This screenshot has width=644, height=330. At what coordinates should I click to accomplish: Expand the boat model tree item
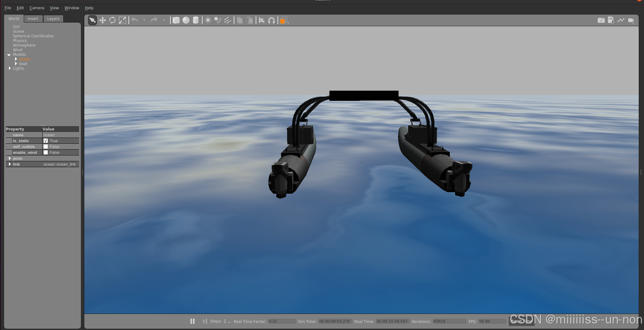(16, 64)
